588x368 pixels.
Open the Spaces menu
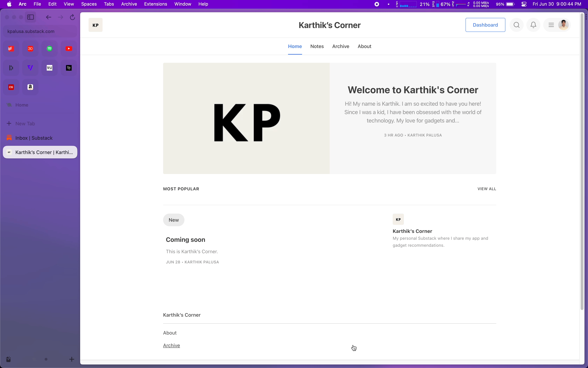click(x=89, y=4)
